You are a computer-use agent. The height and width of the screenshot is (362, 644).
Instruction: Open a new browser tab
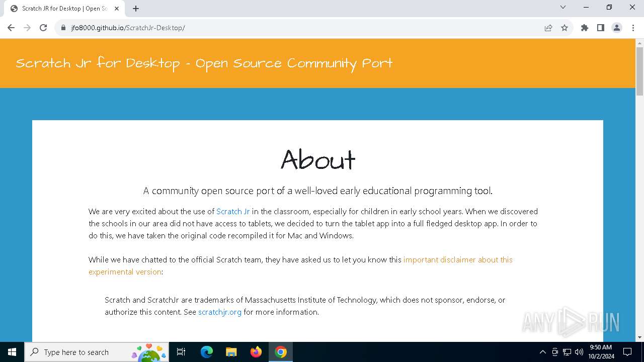[136, 9]
